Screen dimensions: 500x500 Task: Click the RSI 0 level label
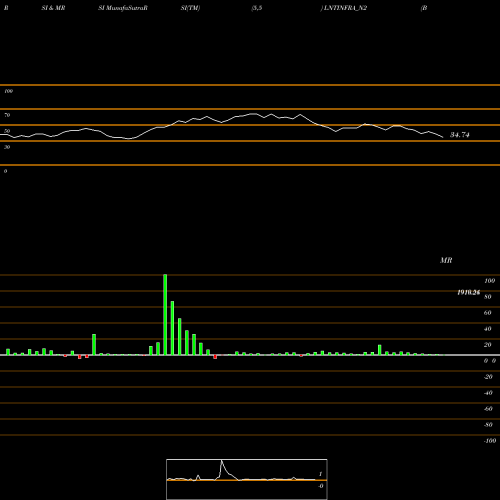coord(5,171)
